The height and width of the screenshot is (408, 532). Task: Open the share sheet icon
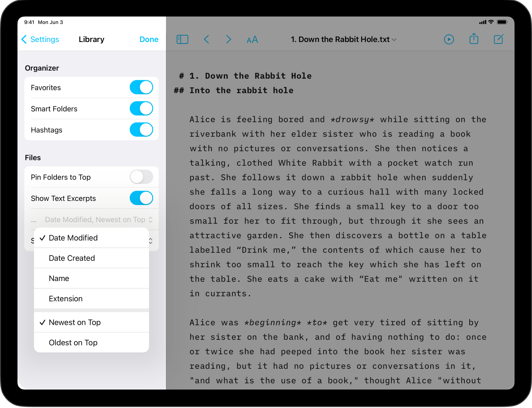tap(474, 39)
